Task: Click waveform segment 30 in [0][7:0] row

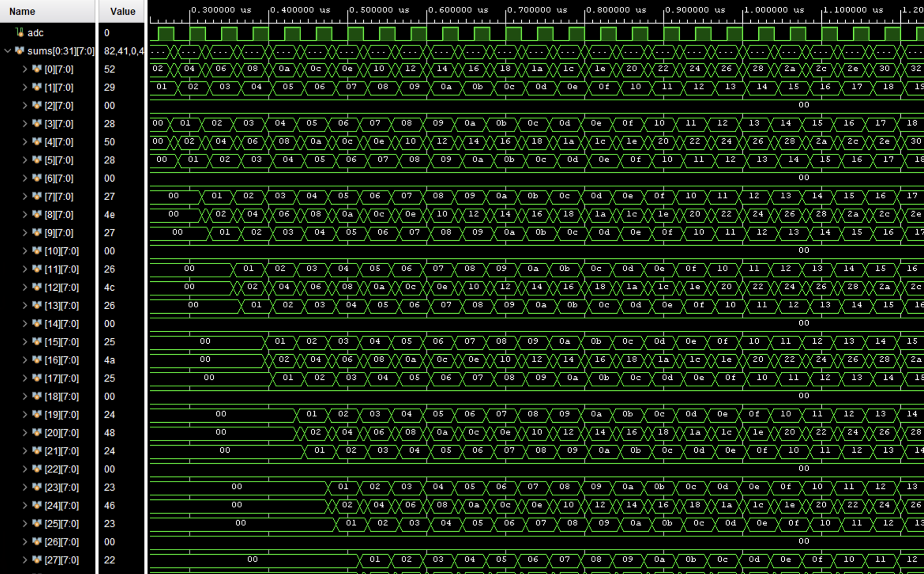Action: 885,68
